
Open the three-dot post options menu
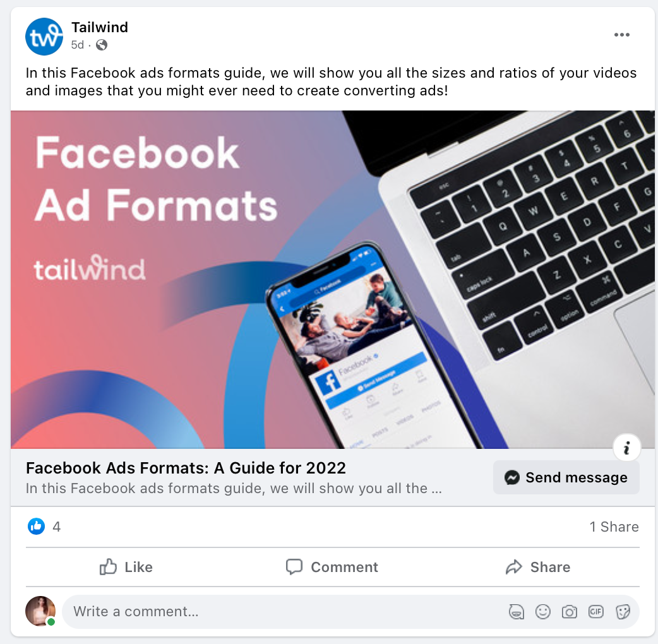(621, 35)
